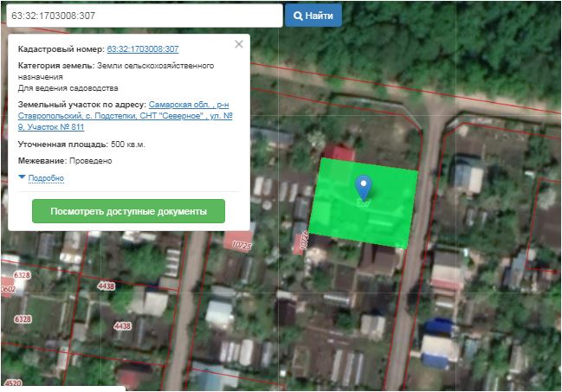Click the upper 6328 parcel label
Viewport: 562px width, 392px height.
click(x=22, y=274)
